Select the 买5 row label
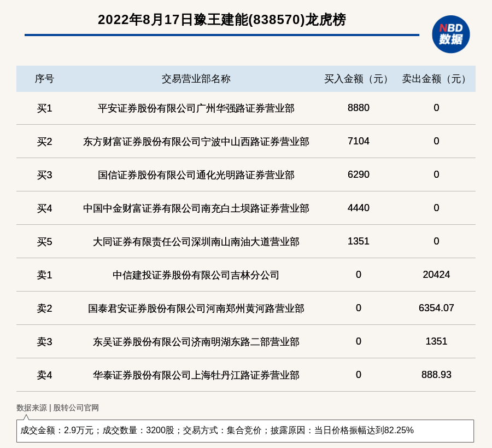492x448 pixels. [x=44, y=242]
